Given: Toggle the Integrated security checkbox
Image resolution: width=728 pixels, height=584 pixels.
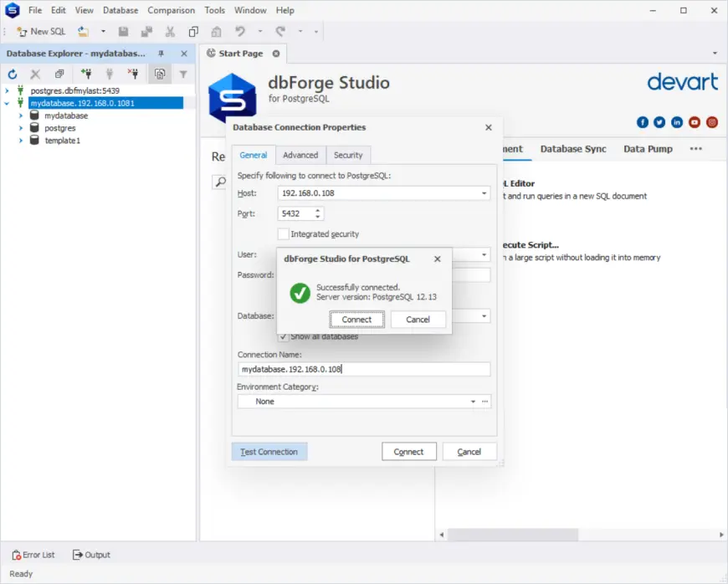Looking at the screenshot, I should (284, 234).
